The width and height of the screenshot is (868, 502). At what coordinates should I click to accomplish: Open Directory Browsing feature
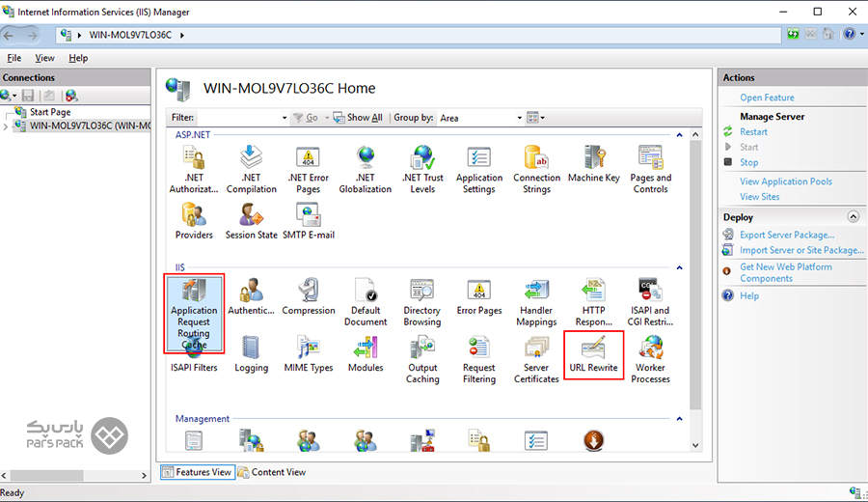tap(422, 302)
